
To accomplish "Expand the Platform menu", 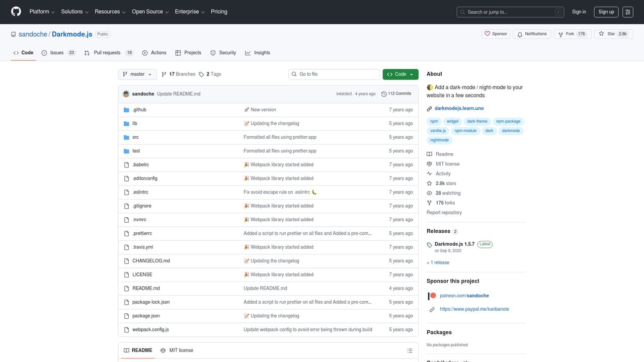I will 41,12.
